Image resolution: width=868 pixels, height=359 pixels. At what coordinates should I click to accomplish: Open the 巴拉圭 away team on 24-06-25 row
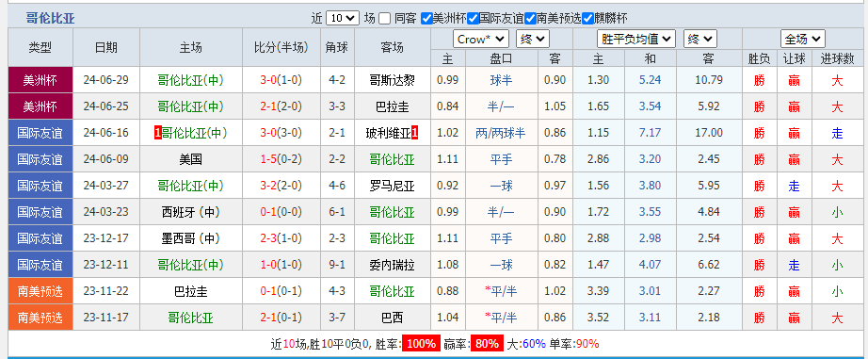coord(392,106)
